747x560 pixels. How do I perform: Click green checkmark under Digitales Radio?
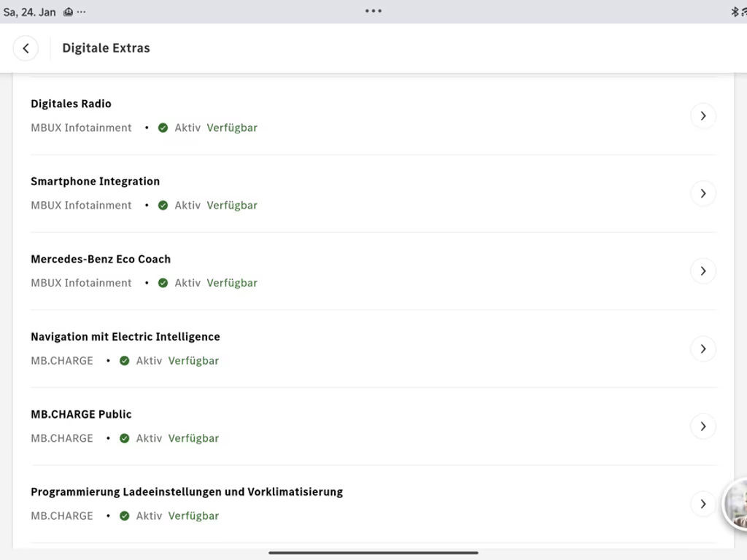coord(163,128)
